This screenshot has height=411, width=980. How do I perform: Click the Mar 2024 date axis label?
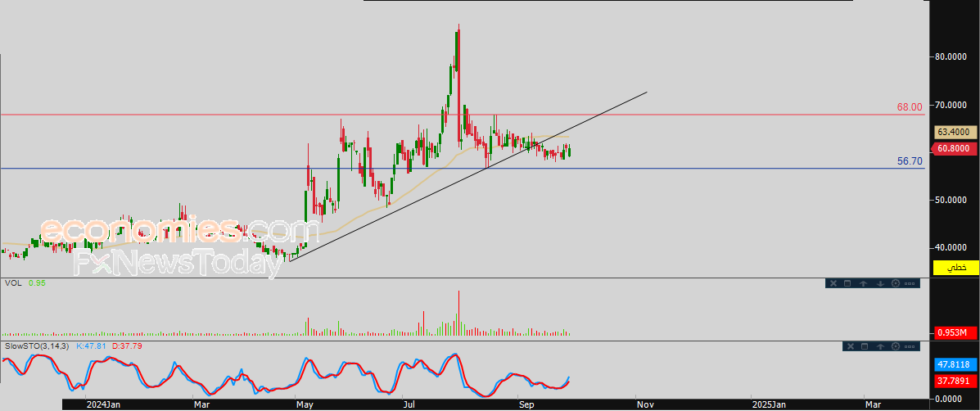(201, 404)
